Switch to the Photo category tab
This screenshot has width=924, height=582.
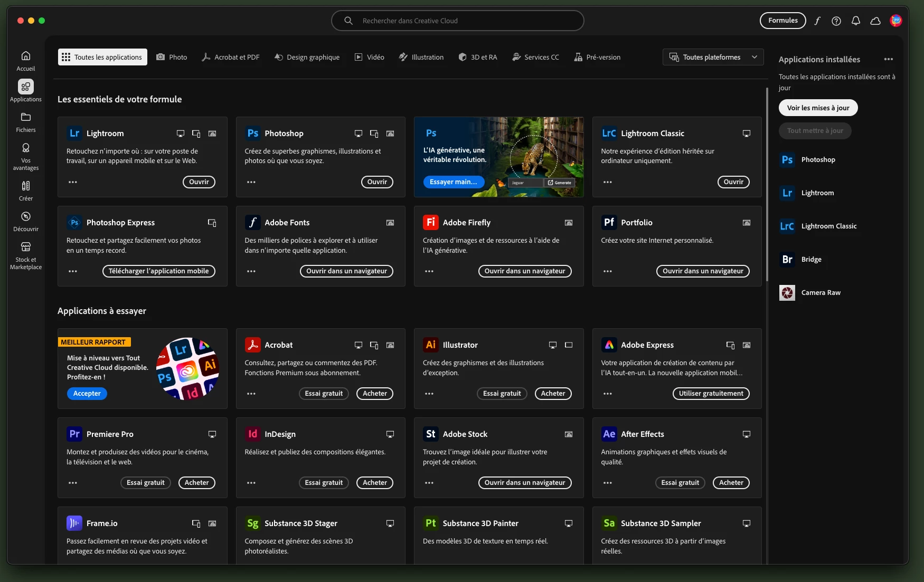click(172, 57)
